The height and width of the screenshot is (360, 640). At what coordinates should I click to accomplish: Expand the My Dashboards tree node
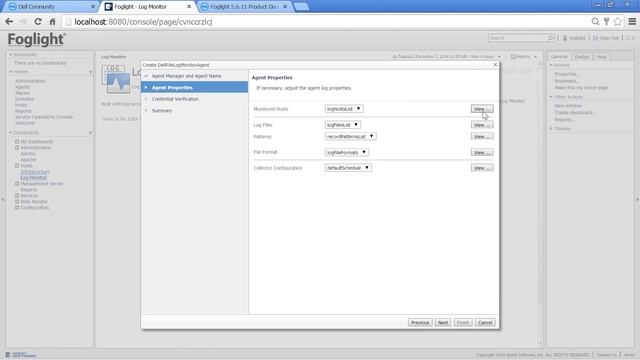point(17,142)
